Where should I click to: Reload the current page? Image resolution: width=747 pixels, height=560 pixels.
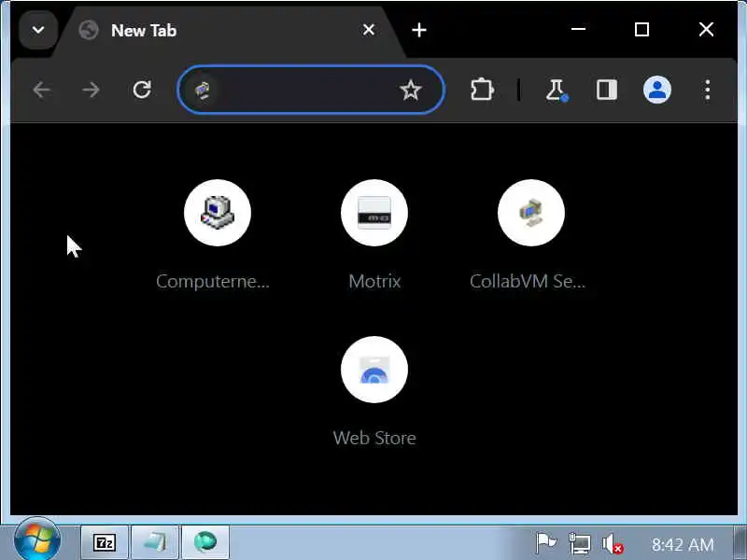click(142, 90)
